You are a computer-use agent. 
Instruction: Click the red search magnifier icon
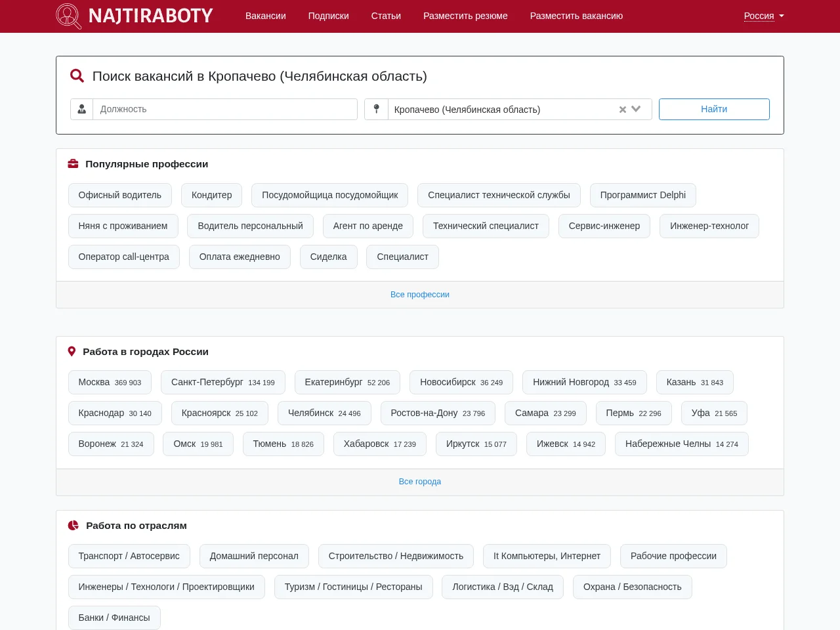coord(77,76)
